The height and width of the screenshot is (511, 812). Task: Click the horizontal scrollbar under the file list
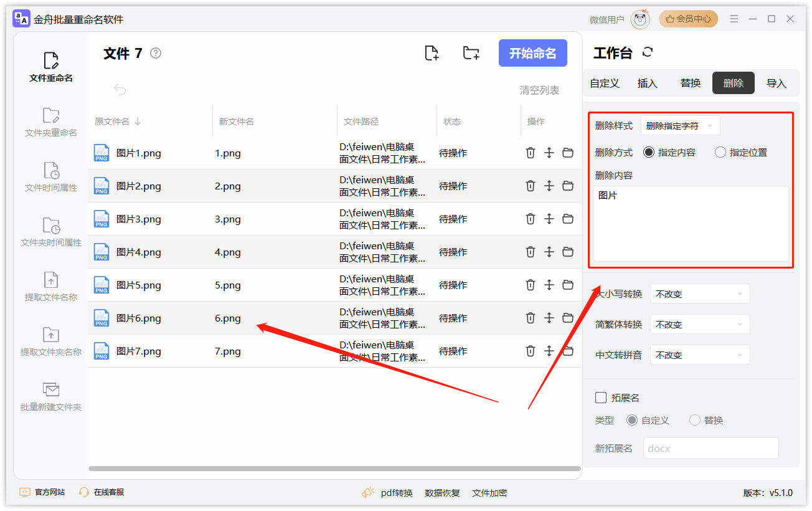coord(334,469)
